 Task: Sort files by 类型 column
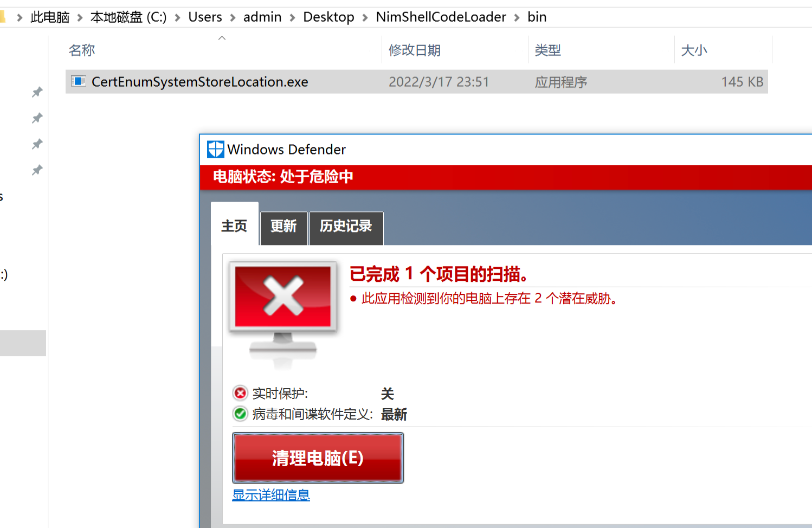[x=547, y=50]
